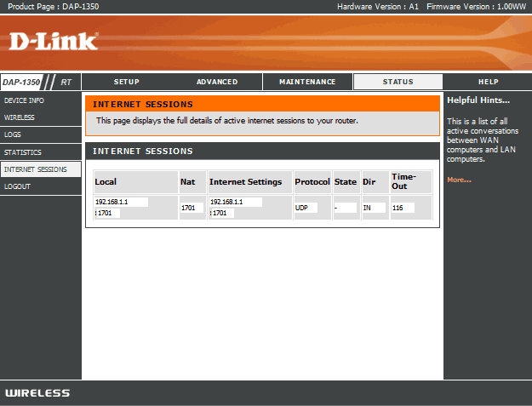Click the Dir field showing IN
The width and height of the screenshot is (532, 406).
(375, 208)
